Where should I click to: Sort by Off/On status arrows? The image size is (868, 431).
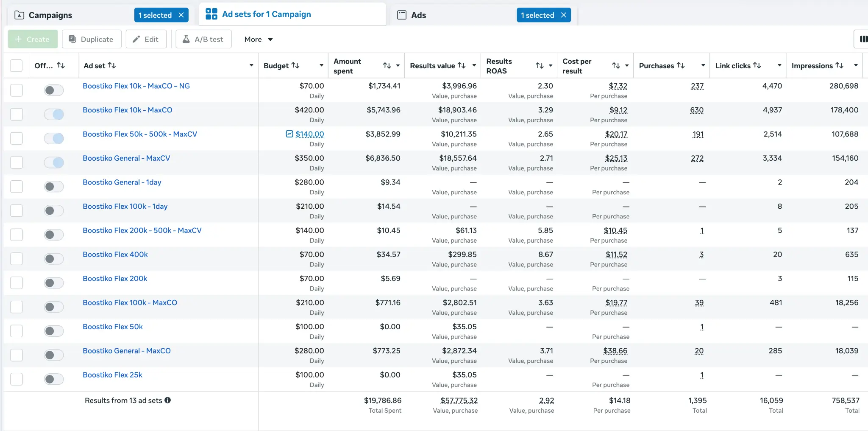61,65
